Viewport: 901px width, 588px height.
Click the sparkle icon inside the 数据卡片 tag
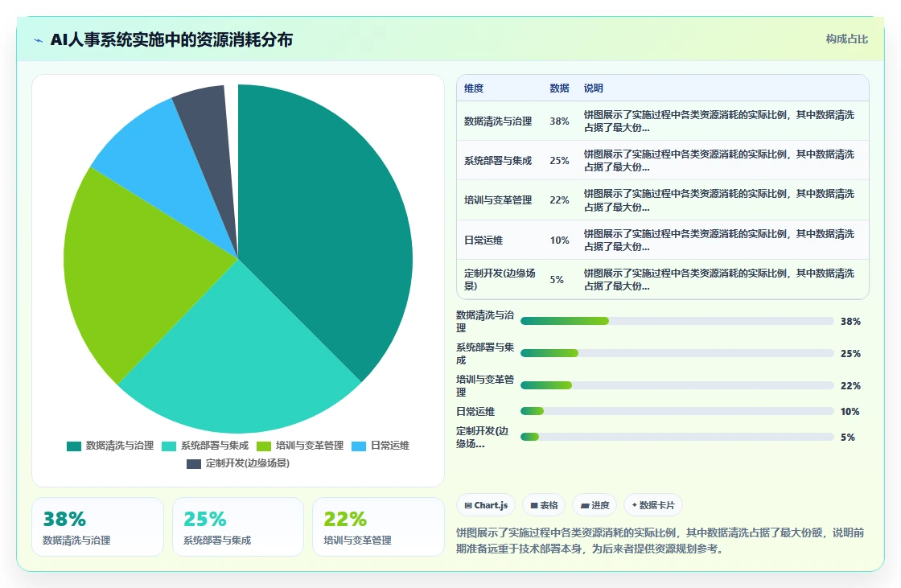(635, 505)
